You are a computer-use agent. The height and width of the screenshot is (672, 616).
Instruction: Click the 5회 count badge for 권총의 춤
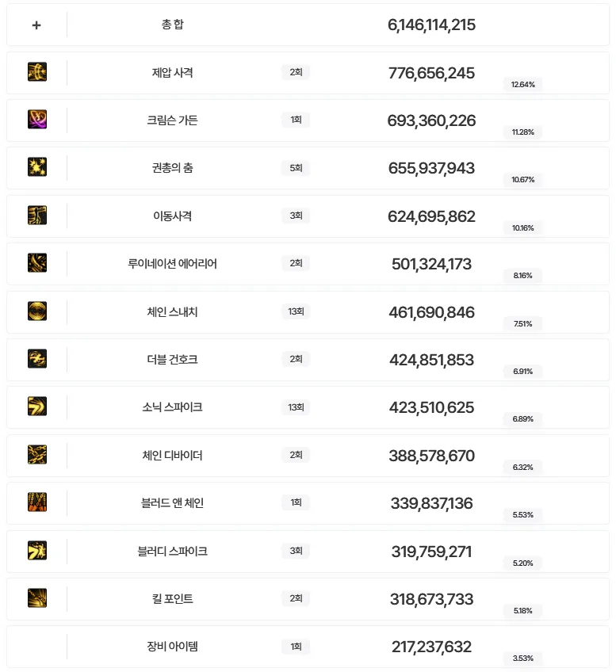pyautogui.click(x=296, y=168)
